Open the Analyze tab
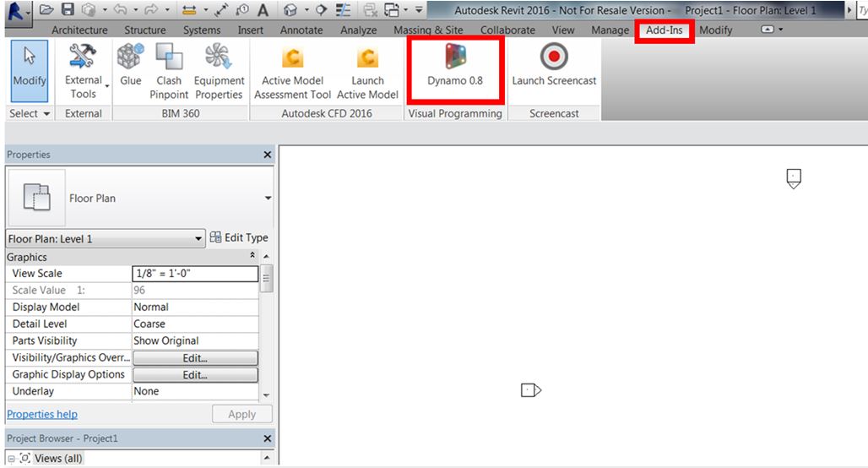Viewport: 868px width, 468px height. click(358, 30)
